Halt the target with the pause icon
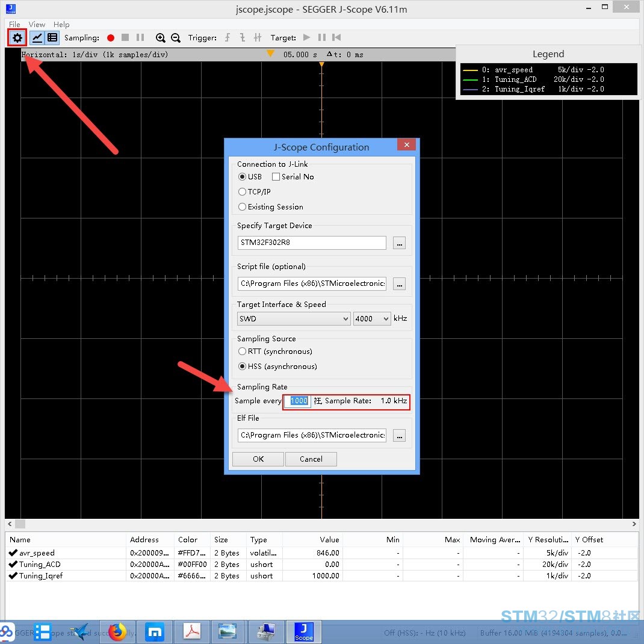The image size is (644, 644). 322,37
